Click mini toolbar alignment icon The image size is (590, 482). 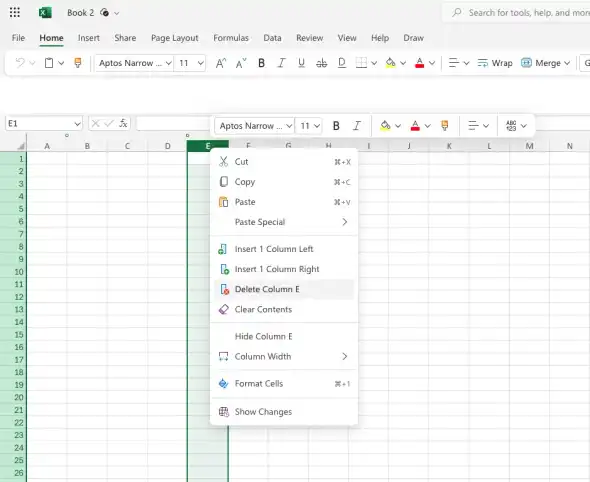(473, 126)
